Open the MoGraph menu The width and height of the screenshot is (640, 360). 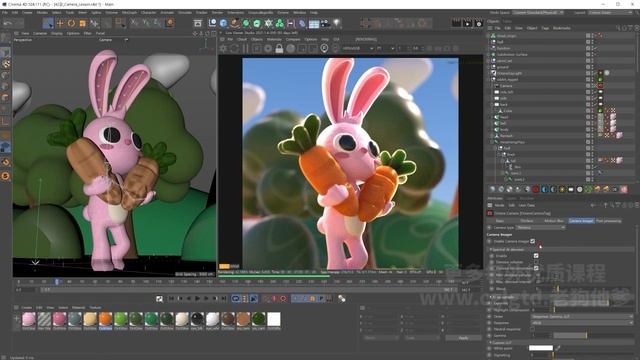129,13
